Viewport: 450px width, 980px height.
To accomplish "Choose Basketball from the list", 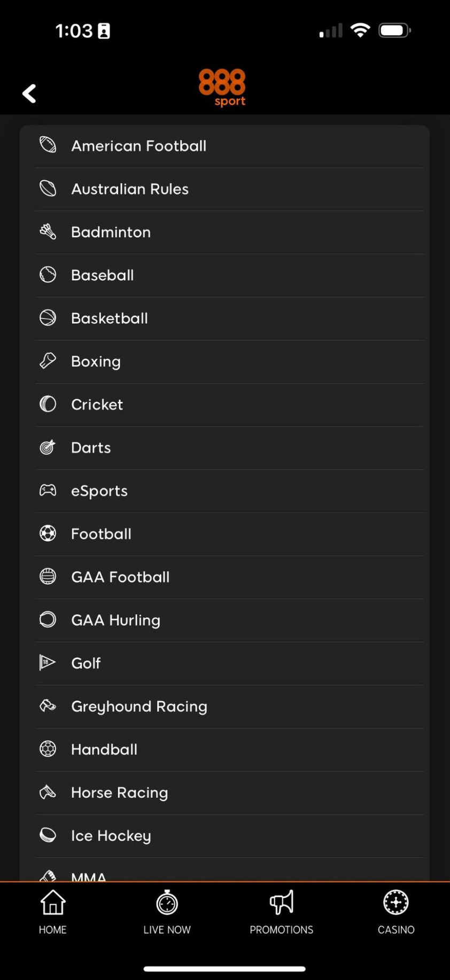I will pos(110,318).
